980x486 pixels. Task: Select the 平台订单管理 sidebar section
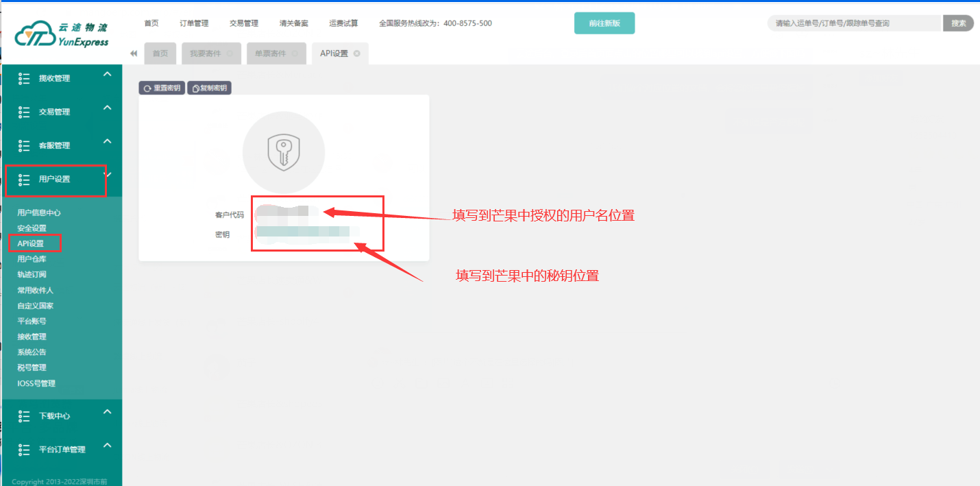[62, 450]
